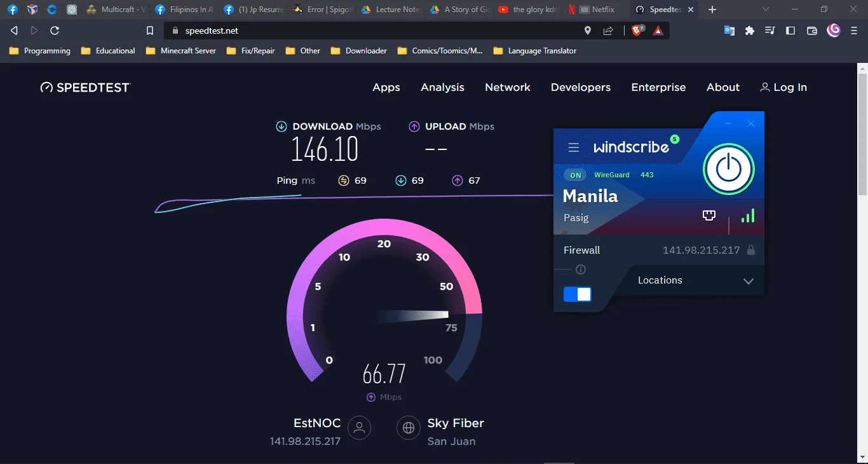
Task: Open the Educational bookmarks folder
Action: [108, 51]
